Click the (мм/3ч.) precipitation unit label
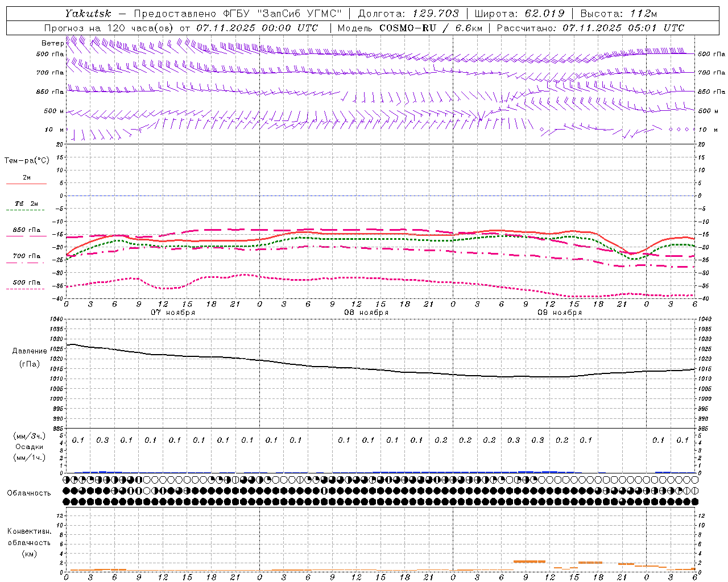Viewport: 728px width, 582px height. [30, 436]
